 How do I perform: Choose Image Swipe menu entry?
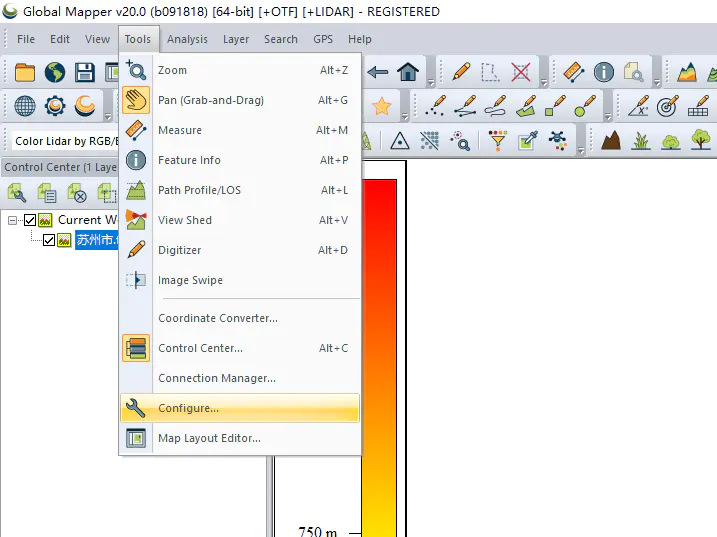(x=240, y=280)
